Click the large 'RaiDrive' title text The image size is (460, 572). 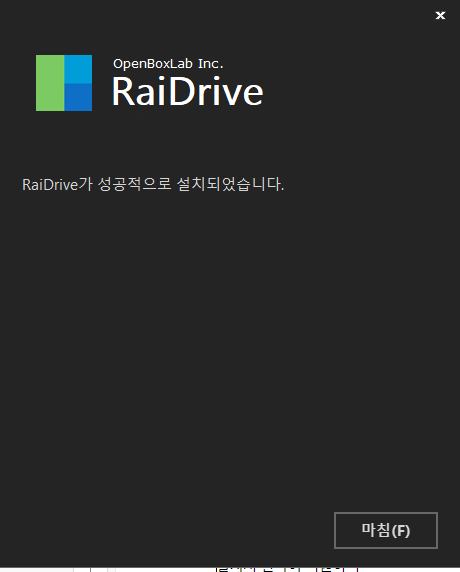188,92
